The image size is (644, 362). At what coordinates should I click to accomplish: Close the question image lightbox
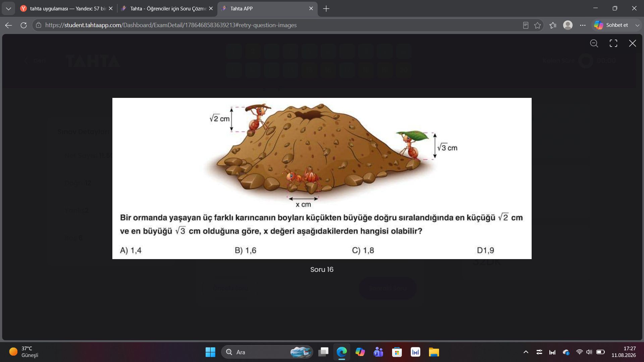click(x=633, y=43)
